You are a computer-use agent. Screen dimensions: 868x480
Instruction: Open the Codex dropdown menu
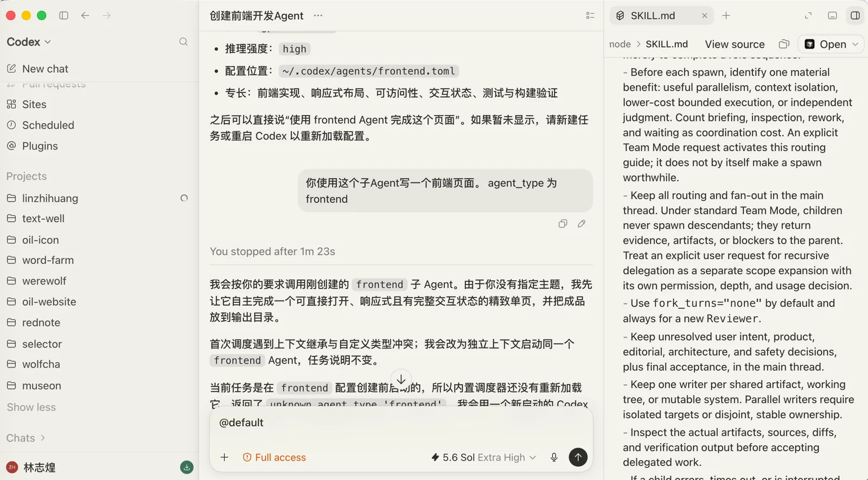[x=29, y=42]
